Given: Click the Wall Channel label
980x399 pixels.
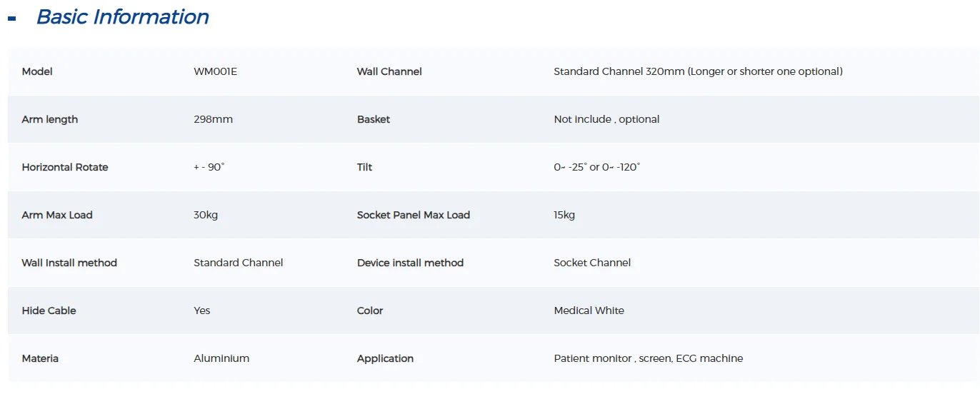Looking at the screenshot, I should click(x=389, y=71).
